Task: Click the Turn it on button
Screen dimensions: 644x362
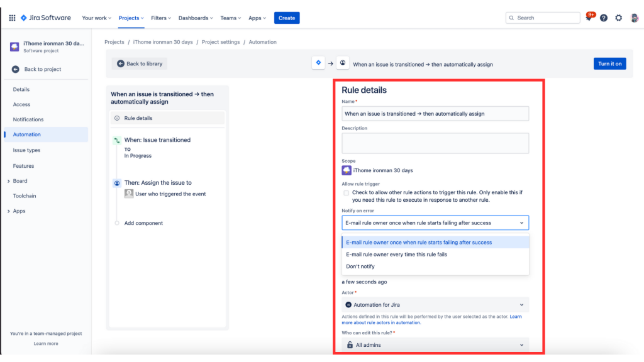Action: 609,63
